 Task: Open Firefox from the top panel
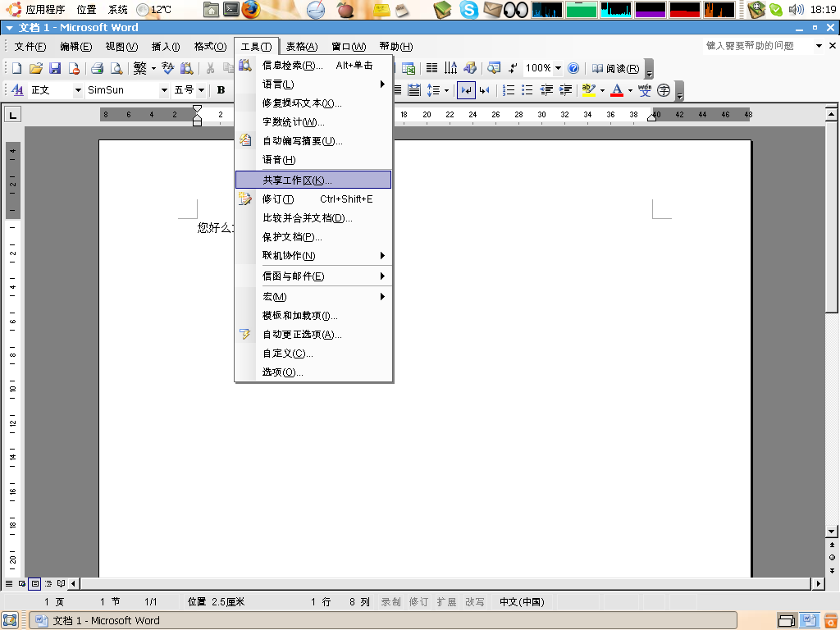250,9
